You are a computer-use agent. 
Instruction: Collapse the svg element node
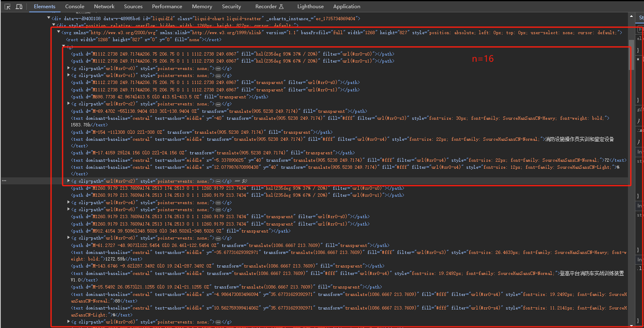coord(58,32)
